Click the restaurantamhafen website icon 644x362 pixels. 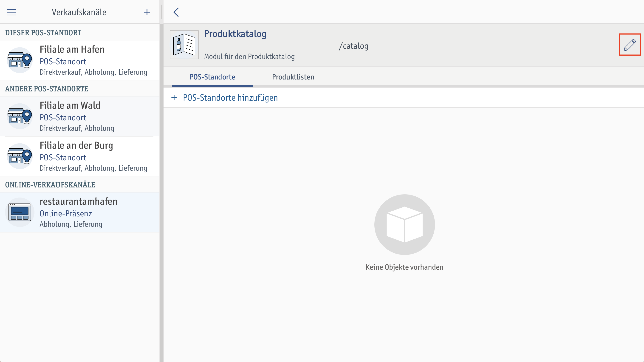pos(20,212)
